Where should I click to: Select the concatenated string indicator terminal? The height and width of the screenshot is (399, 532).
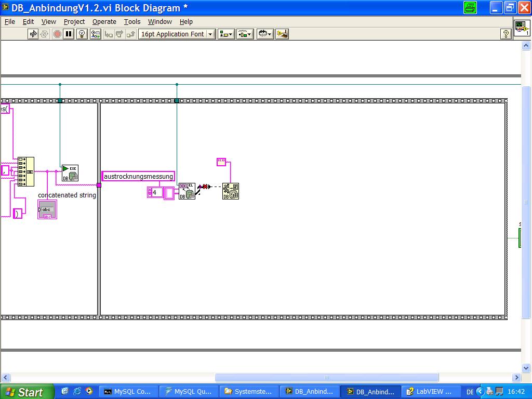47,210
